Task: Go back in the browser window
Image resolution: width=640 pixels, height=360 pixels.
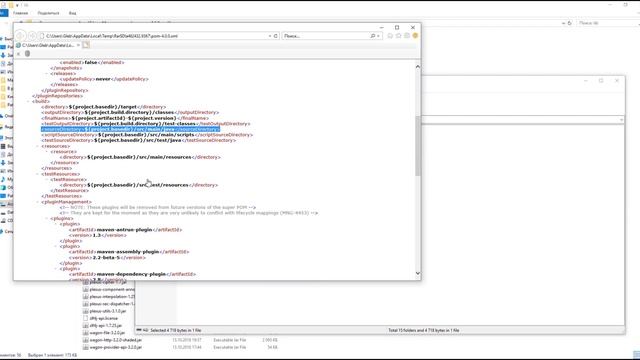Action: pyautogui.click(x=21, y=36)
